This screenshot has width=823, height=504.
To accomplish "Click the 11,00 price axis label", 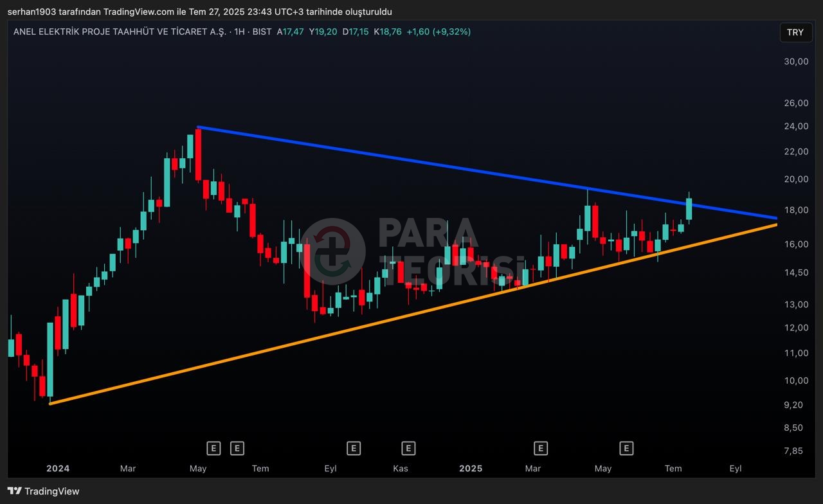I will pos(796,353).
